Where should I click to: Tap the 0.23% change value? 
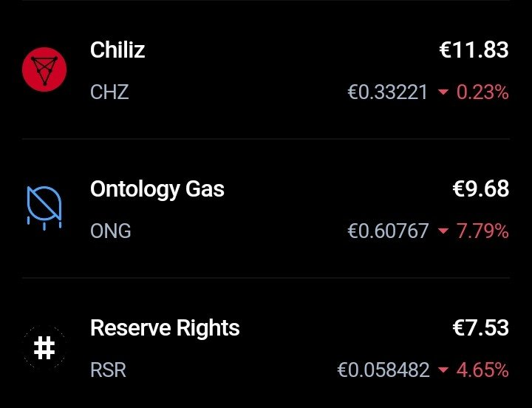(482, 92)
